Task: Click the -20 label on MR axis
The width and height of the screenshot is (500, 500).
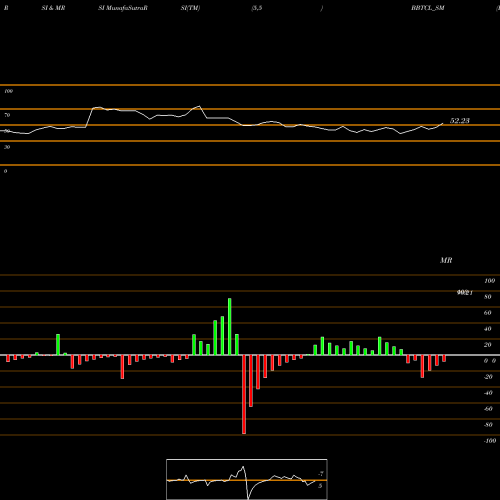Action: 488,377
